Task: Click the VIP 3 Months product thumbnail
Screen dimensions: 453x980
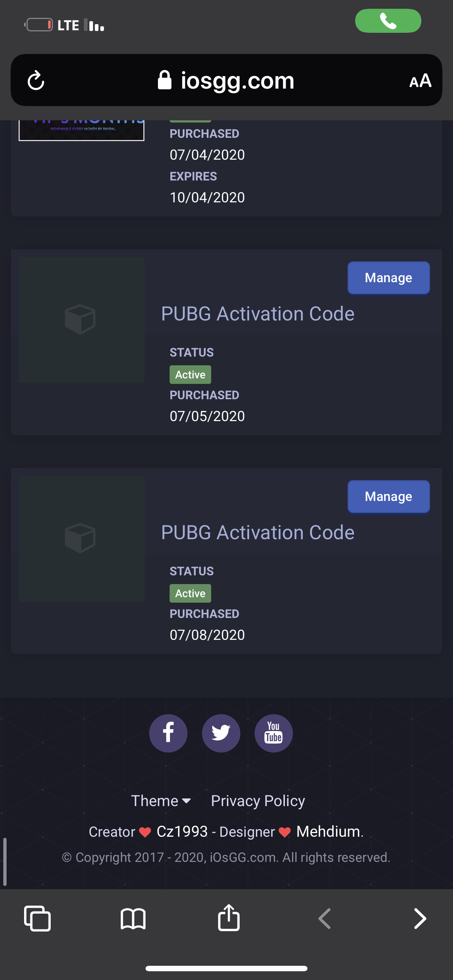Action: pyautogui.click(x=81, y=131)
